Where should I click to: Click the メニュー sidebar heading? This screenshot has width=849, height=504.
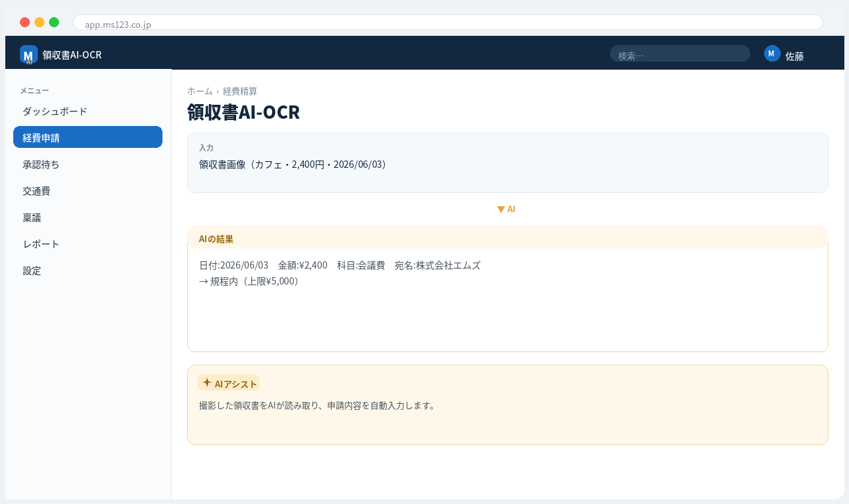(34, 90)
